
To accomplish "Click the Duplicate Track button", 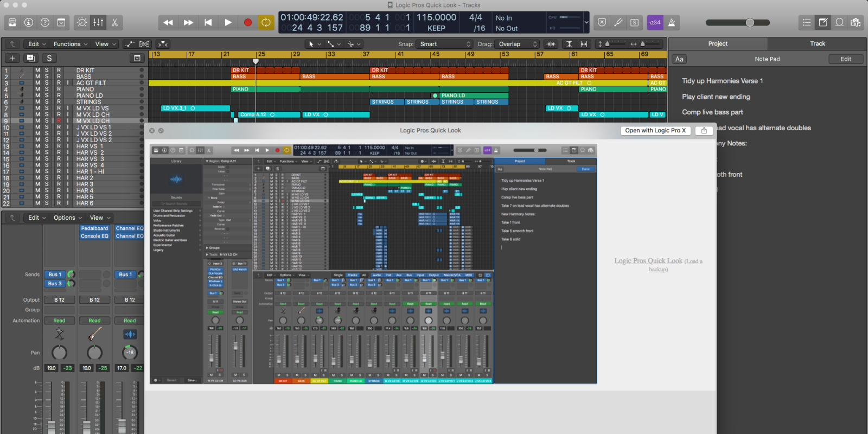I will click(x=31, y=58).
